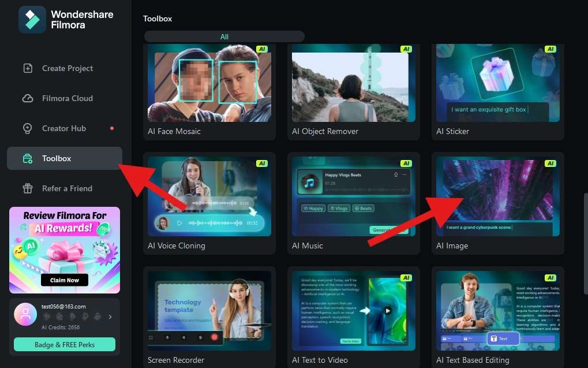Select the All filter tab
This screenshot has width=588, height=368.
[x=224, y=37]
